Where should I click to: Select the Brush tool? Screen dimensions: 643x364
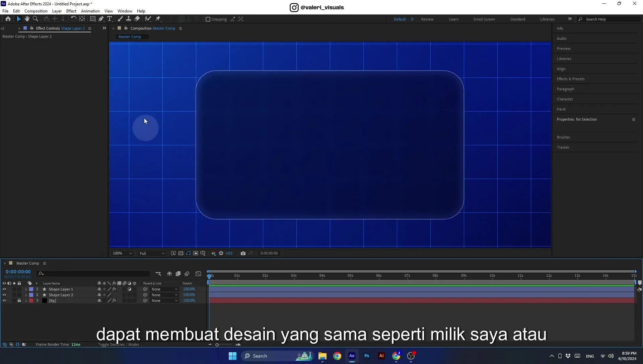coord(120,19)
